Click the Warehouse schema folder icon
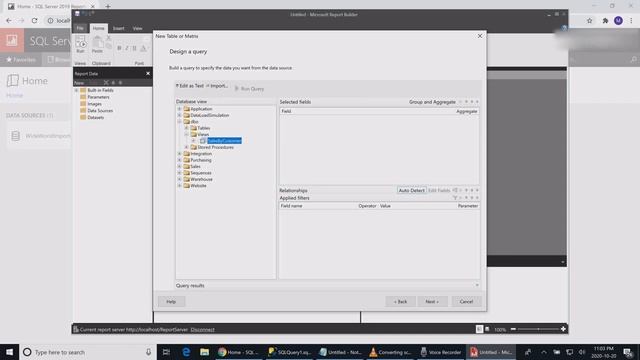 [x=187, y=179]
